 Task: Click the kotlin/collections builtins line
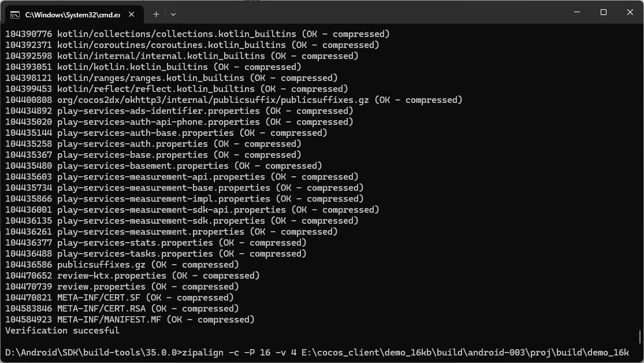(198, 34)
